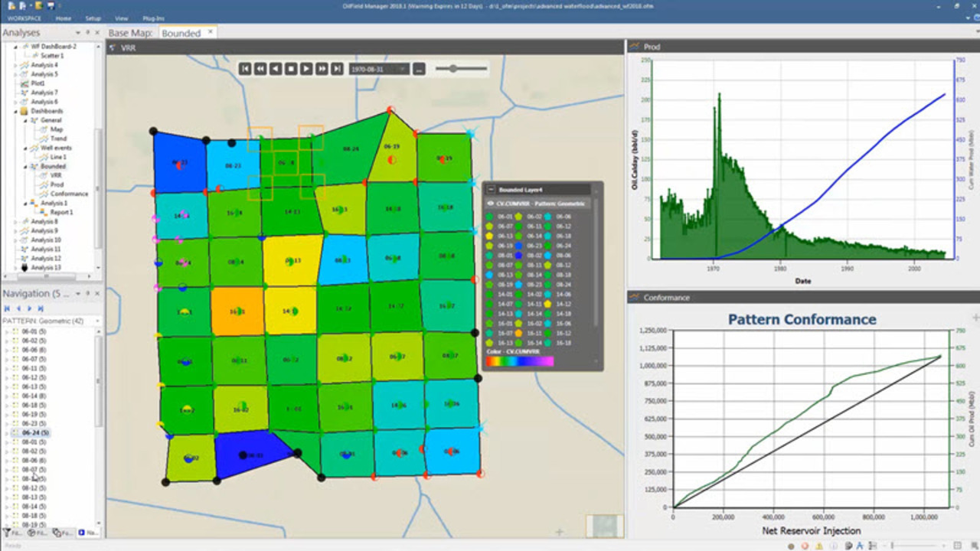
Task: Toggle visibility eye of CV.CUMVRR legend layer
Action: pos(491,204)
